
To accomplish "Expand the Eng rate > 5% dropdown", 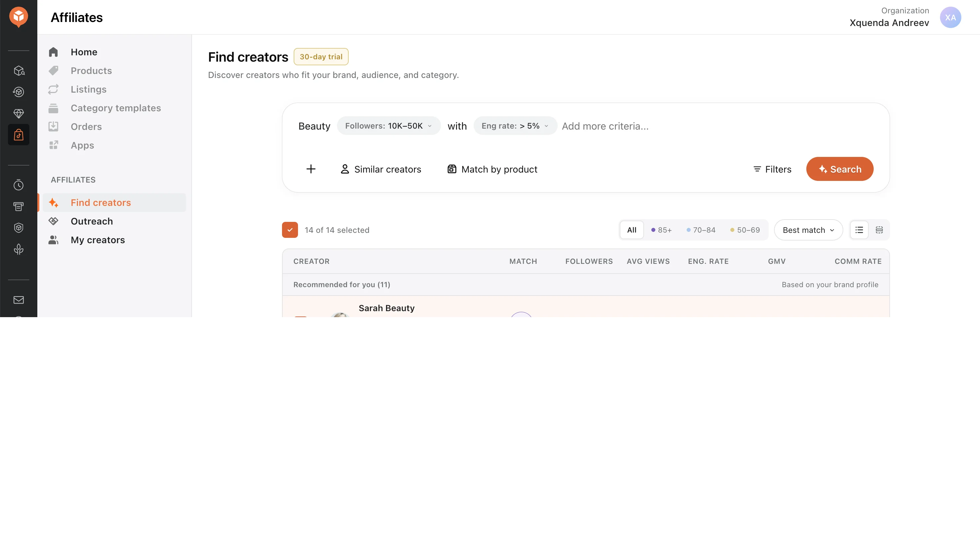I will (x=515, y=126).
